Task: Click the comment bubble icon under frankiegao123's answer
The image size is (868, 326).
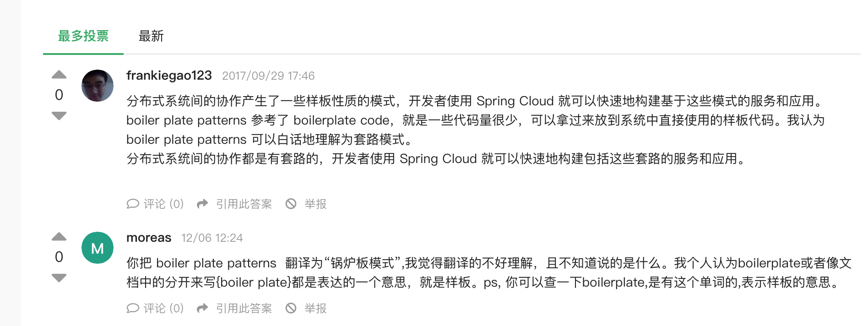Action: coord(133,204)
